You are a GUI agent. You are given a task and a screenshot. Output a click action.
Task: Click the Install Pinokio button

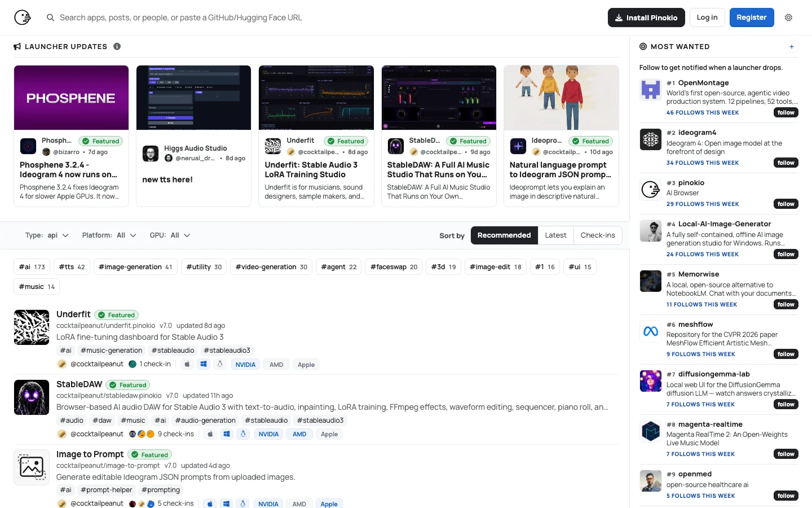tap(646, 17)
